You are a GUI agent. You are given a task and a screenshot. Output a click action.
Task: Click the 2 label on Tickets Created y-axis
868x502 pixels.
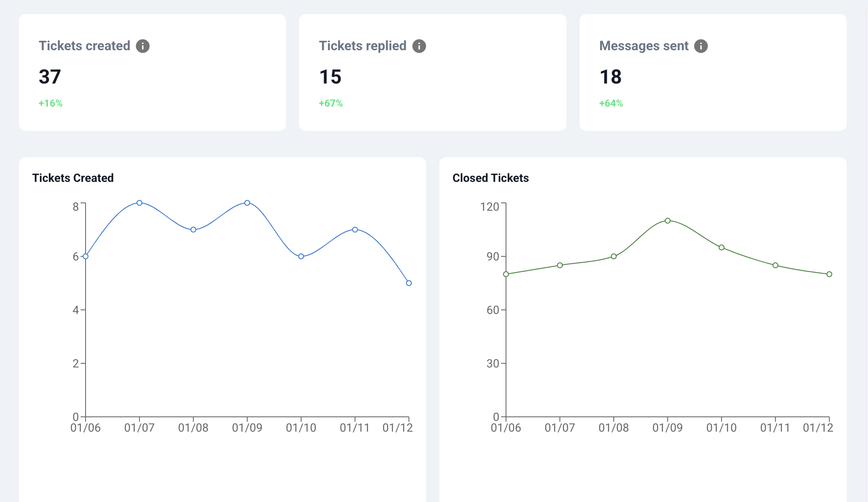click(76, 364)
